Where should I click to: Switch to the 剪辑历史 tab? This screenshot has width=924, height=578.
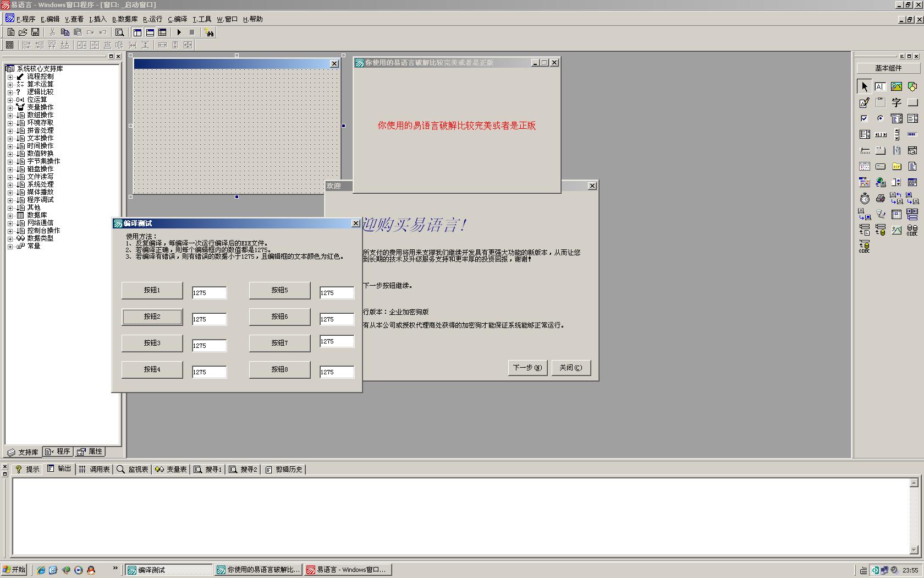(284, 470)
